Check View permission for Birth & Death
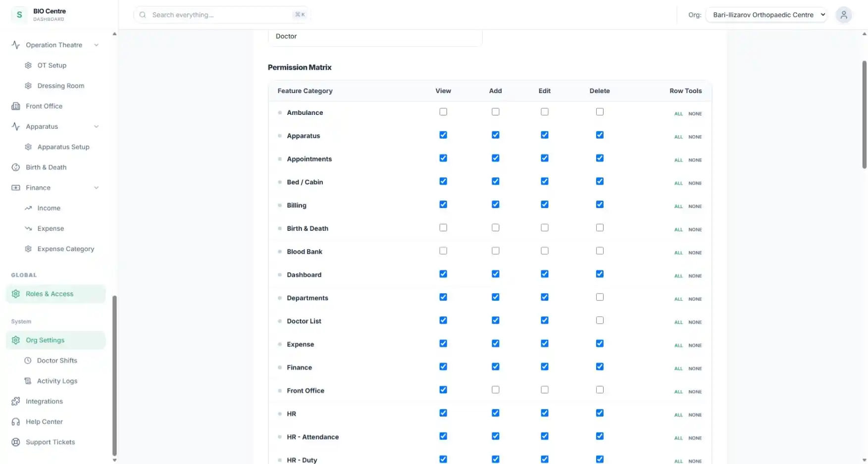Screen dimensions: 868x464 click(443, 228)
